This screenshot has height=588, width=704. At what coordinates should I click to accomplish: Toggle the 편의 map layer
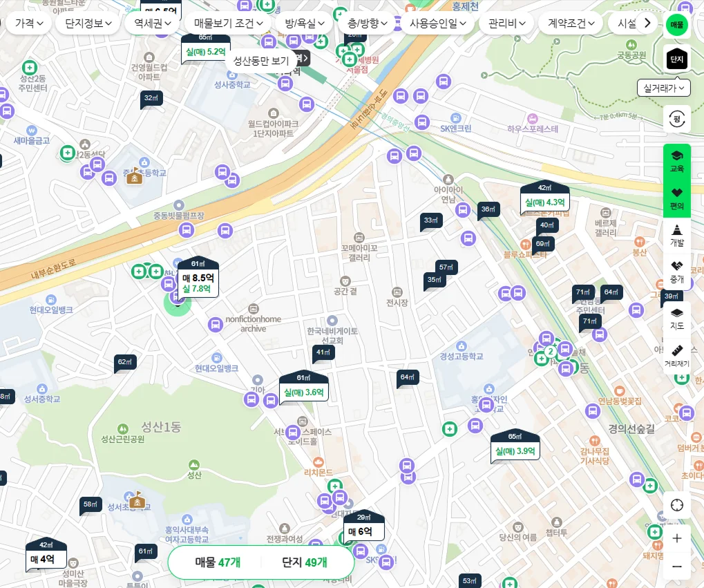(676, 199)
